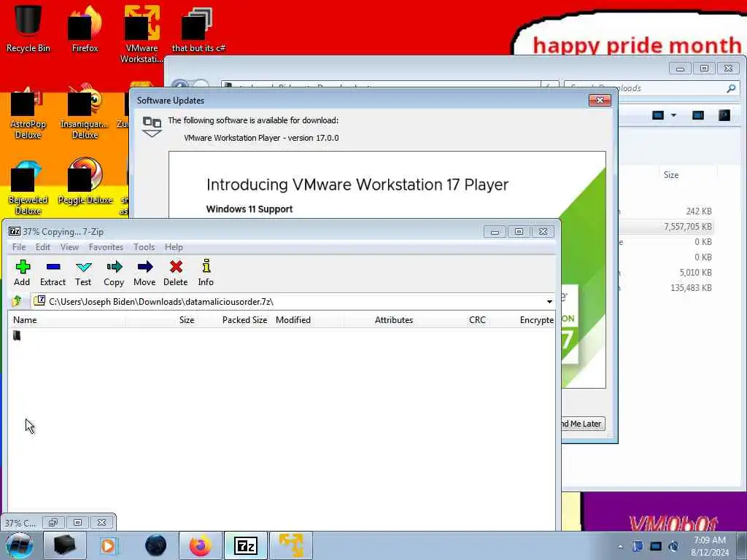Screen dimensions: 747x560
Task: Open the Help menu in 7-Zip
Action: [174, 246]
